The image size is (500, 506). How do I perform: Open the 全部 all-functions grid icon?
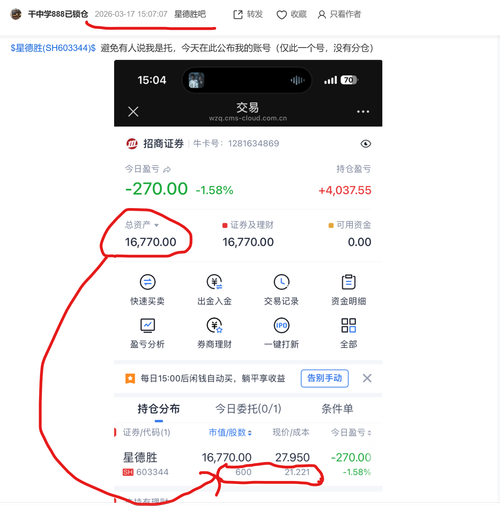click(348, 325)
